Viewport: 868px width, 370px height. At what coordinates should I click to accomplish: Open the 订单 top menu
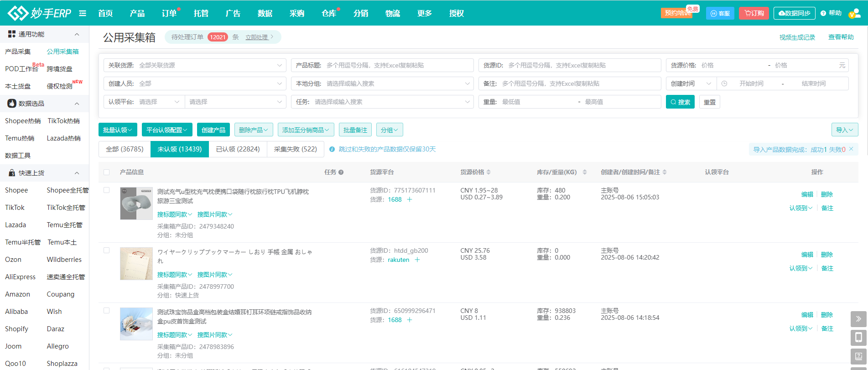(169, 13)
